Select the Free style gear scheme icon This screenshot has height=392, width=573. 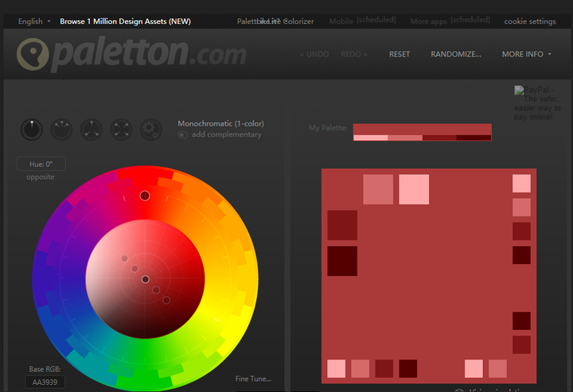click(151, 130)
